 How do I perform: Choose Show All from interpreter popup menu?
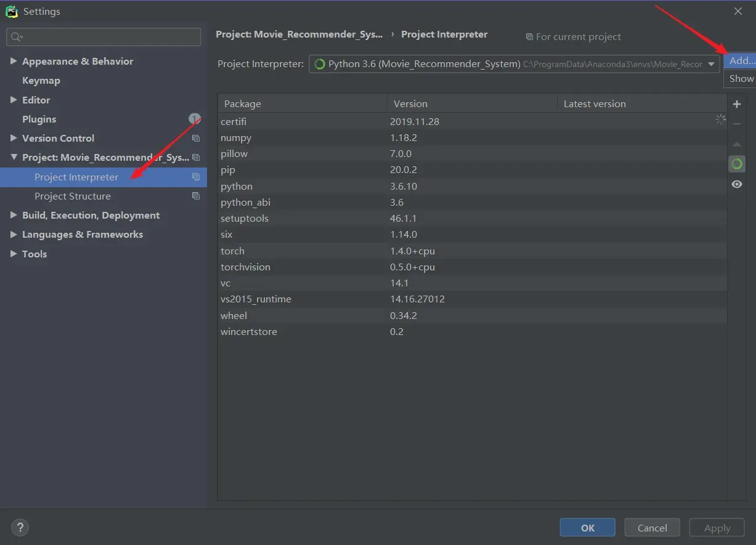click(x=741, y=79)
